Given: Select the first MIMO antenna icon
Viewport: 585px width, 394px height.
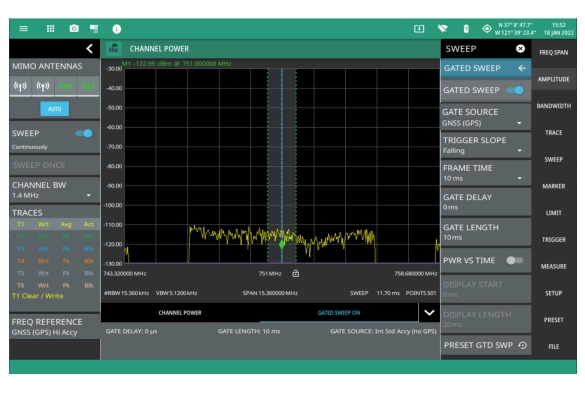Looking at the screenshot, I should 20,87.
